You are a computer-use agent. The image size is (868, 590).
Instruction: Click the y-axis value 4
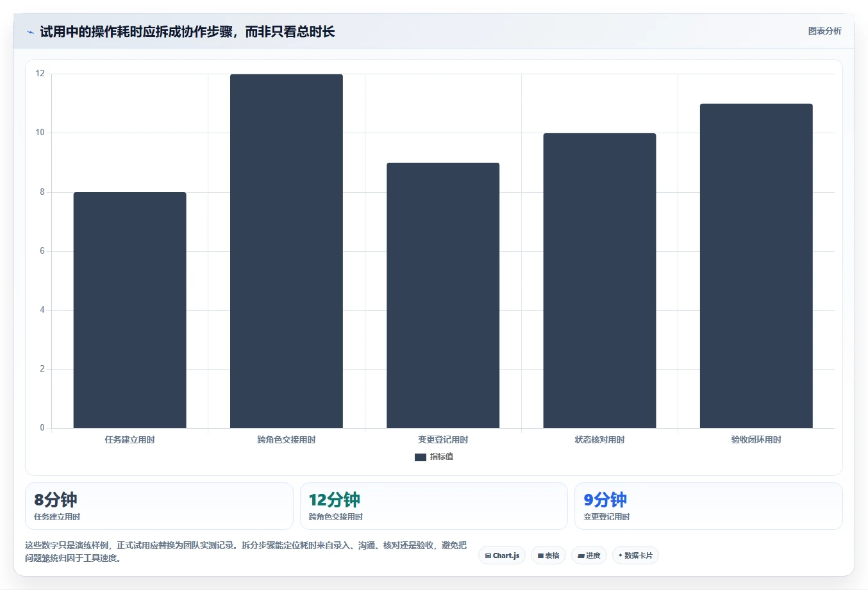42,310
